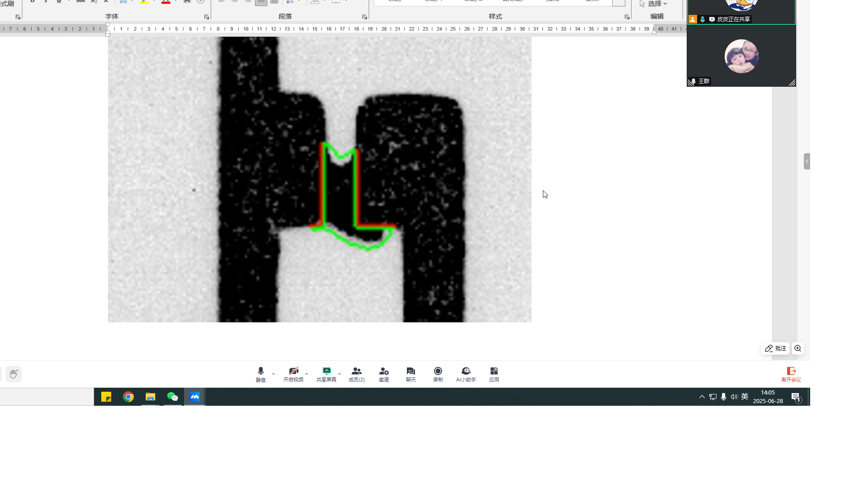Click 王群 participant video thumbnail
Viewport: 868px width, 488px height.
pyautogui.click(x=741, y=56)
